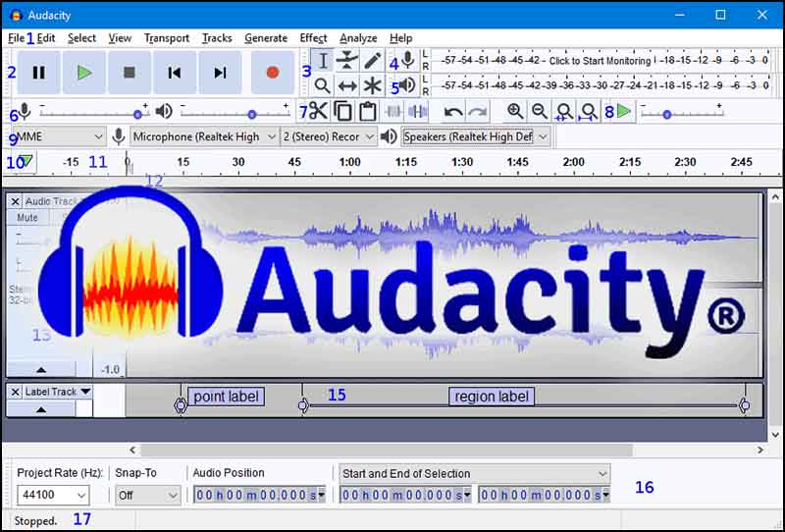Skip to End of the project

pos(220,73)
